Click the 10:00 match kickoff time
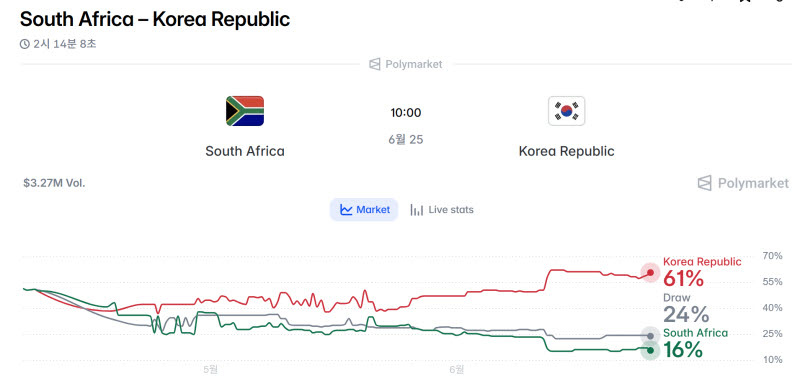The height and width of the screenshot is (381, 800). click(406, 113)
